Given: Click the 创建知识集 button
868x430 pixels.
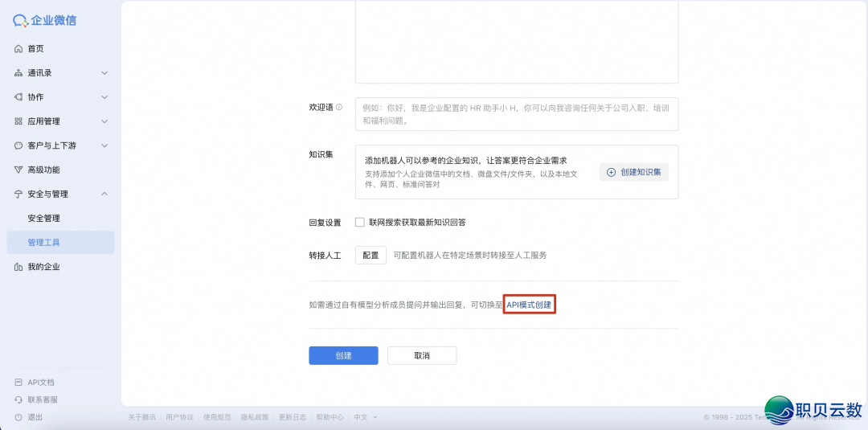Looking at the screenshot, I should [x=633, y=172].
